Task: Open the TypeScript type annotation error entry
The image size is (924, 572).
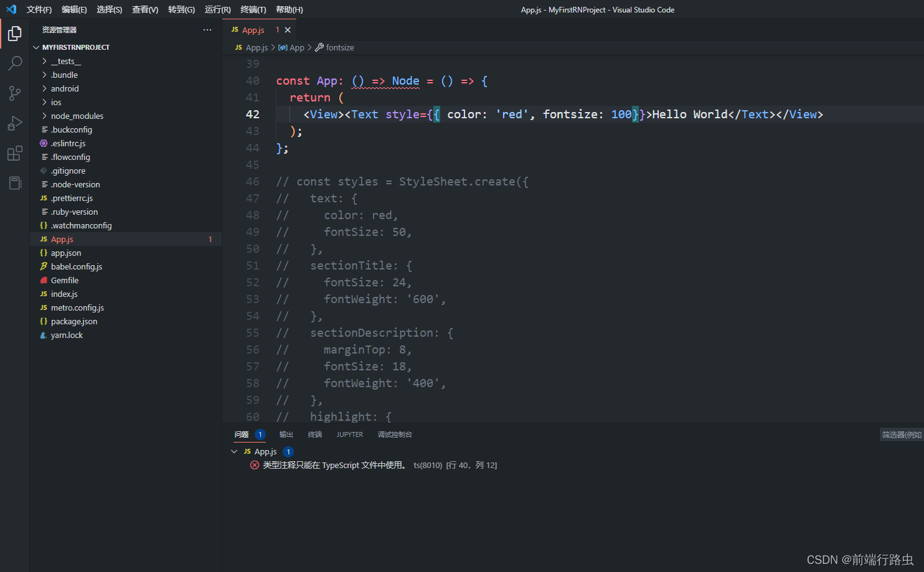Action: pos(380,465)
